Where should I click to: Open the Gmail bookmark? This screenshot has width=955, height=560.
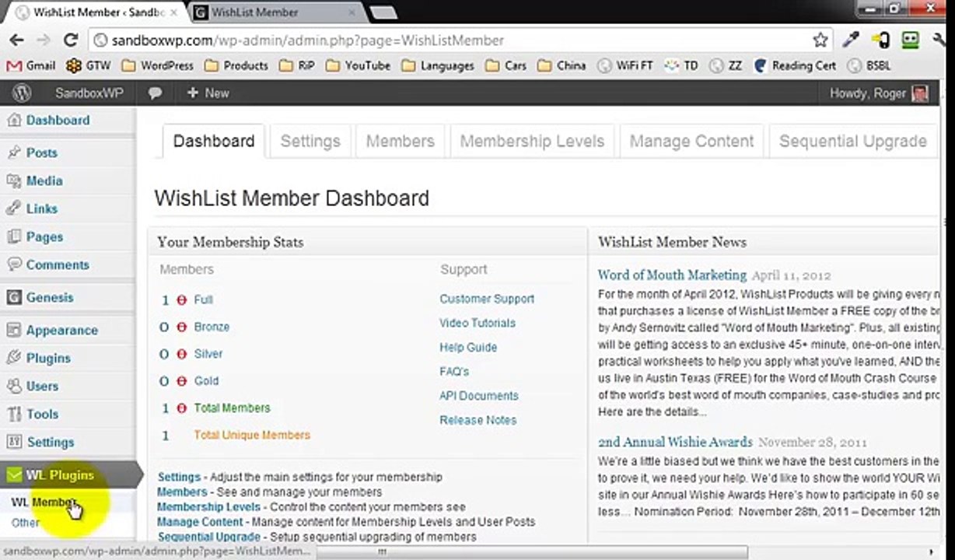click(x=31, y=66)
